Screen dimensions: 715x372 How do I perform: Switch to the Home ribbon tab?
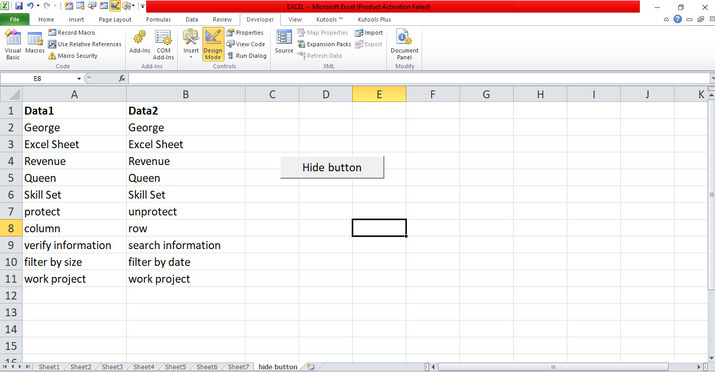tap(46, 20)
